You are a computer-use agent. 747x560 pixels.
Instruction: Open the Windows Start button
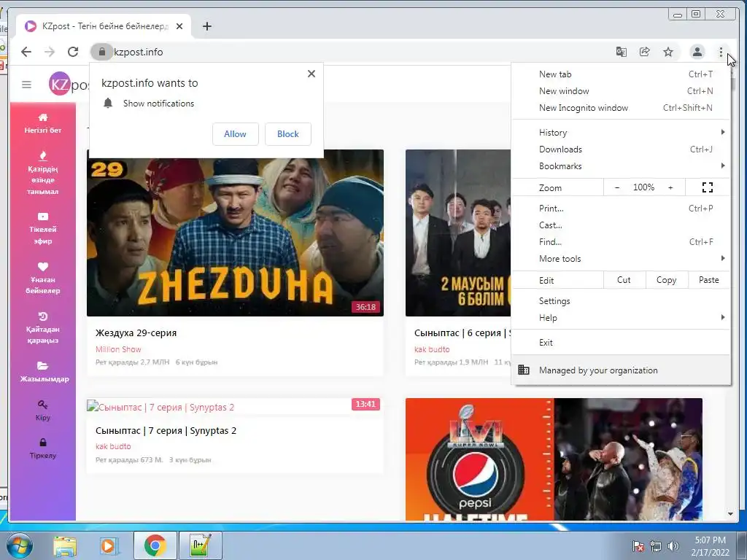point(20,545)
